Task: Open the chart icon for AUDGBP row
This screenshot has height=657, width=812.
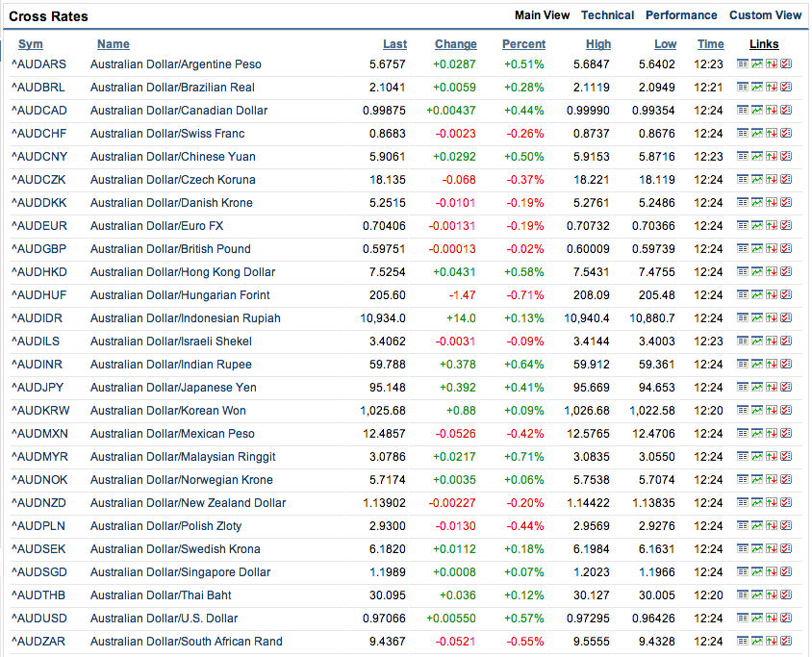Action: [757, 249]
